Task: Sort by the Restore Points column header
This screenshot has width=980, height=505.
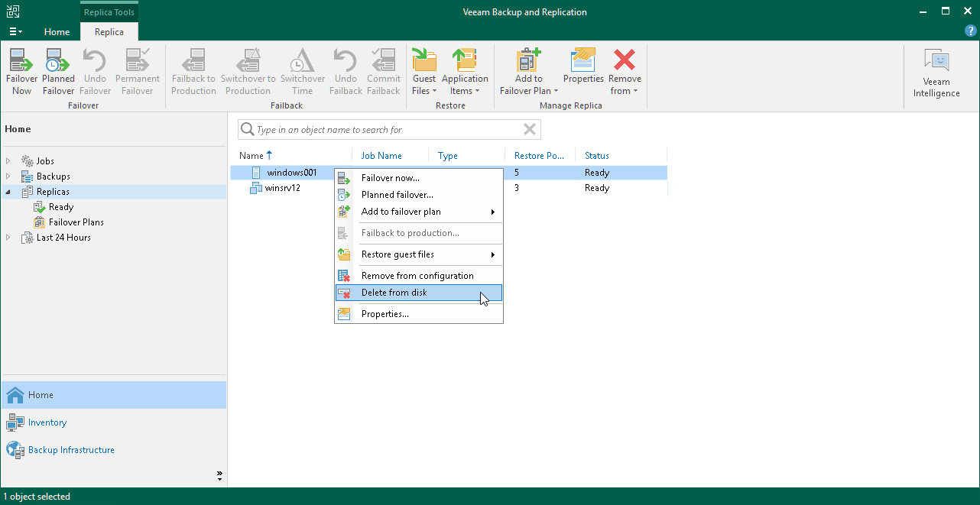Action: tap(540, 155)
